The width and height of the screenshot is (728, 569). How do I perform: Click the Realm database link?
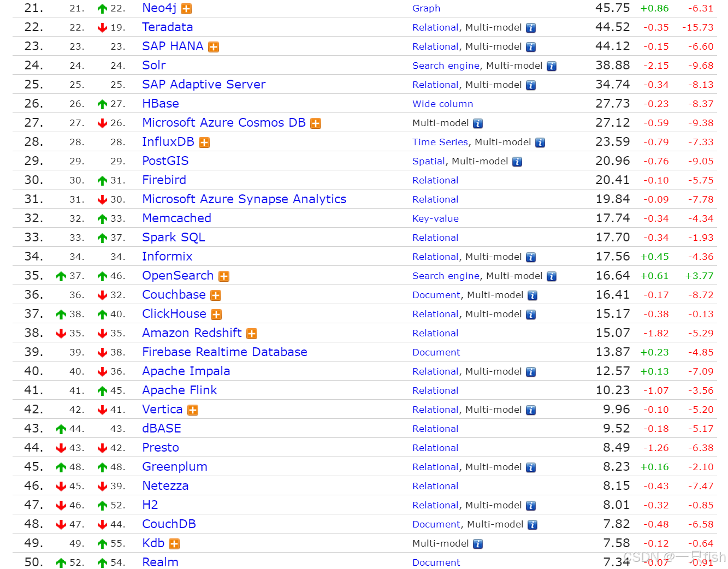coord(160,562)
